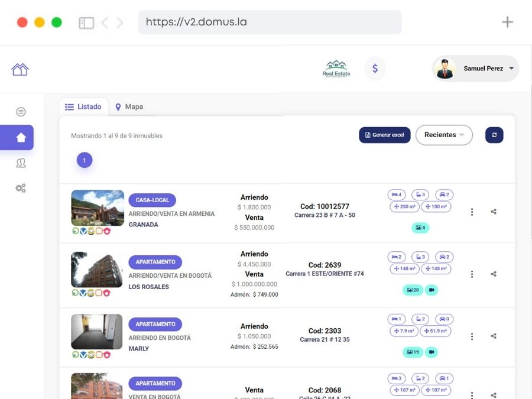Share property Cod 10012577
This screenshot has width=532, height=399.
494,212
